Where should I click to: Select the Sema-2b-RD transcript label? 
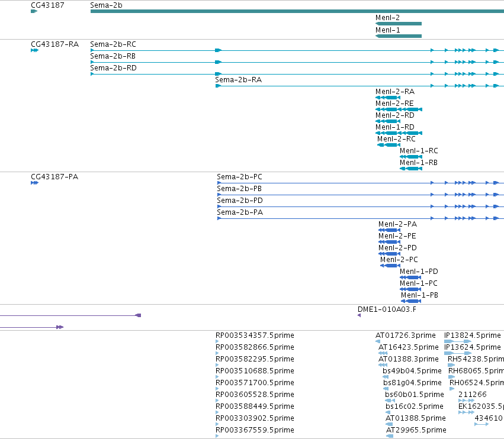coord(113,68)
